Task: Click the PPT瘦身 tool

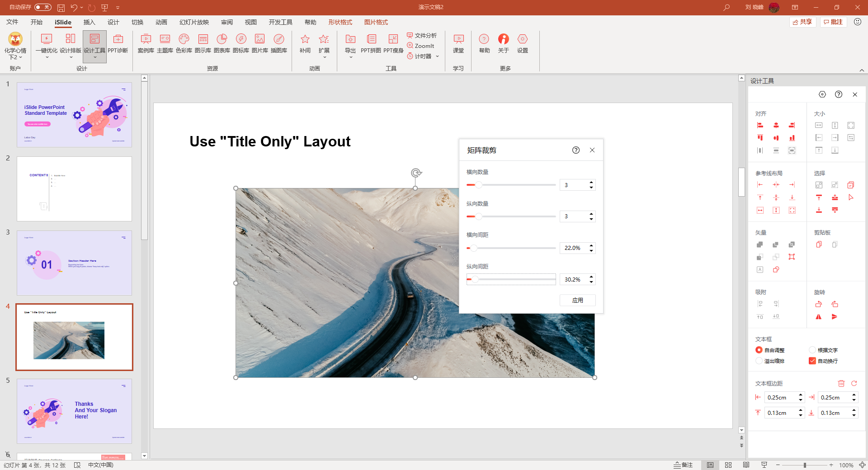Action: click(393, 43)
